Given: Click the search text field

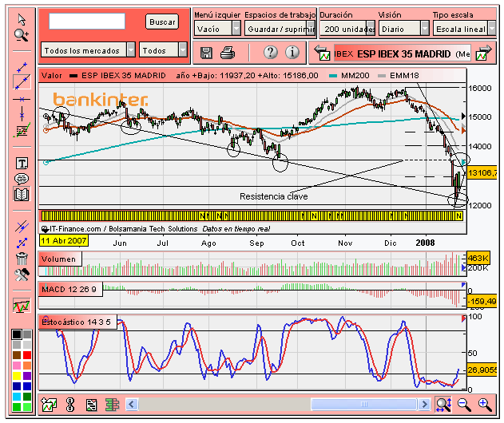Looking at the screenshot, I should [87, 22].
